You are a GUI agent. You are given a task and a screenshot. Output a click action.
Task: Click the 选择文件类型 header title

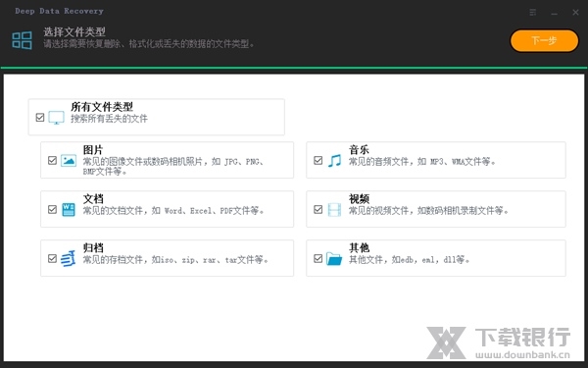coord(74,32)
